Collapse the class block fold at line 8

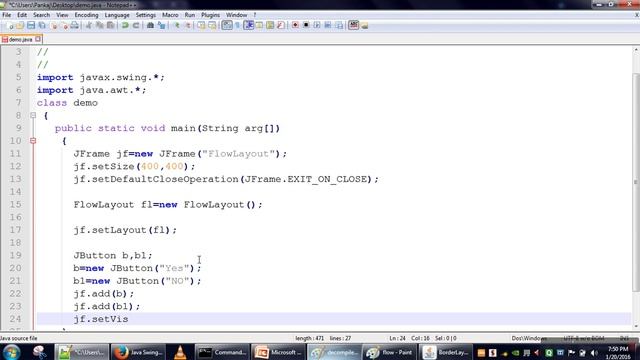pos(33,116)
